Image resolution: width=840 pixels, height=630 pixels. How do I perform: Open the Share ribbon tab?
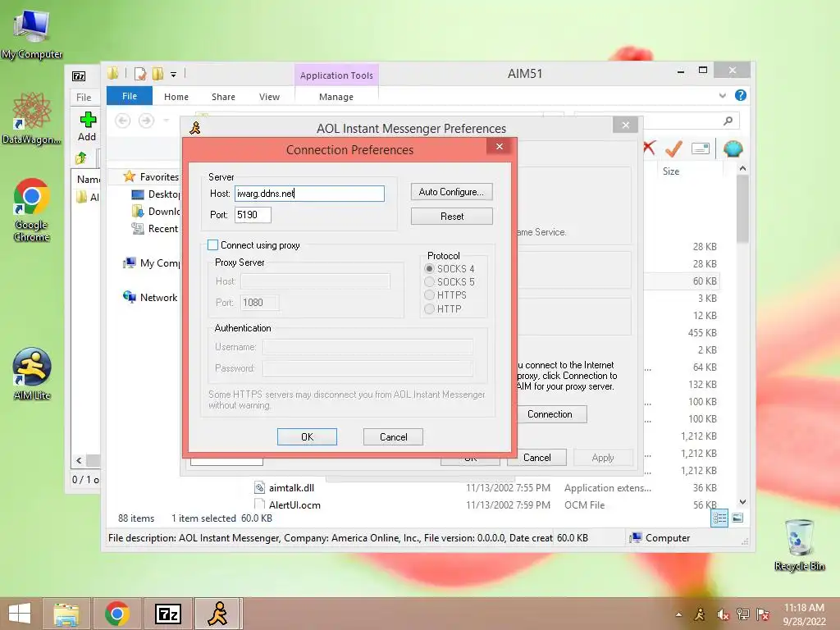click(x=223, y=97)
